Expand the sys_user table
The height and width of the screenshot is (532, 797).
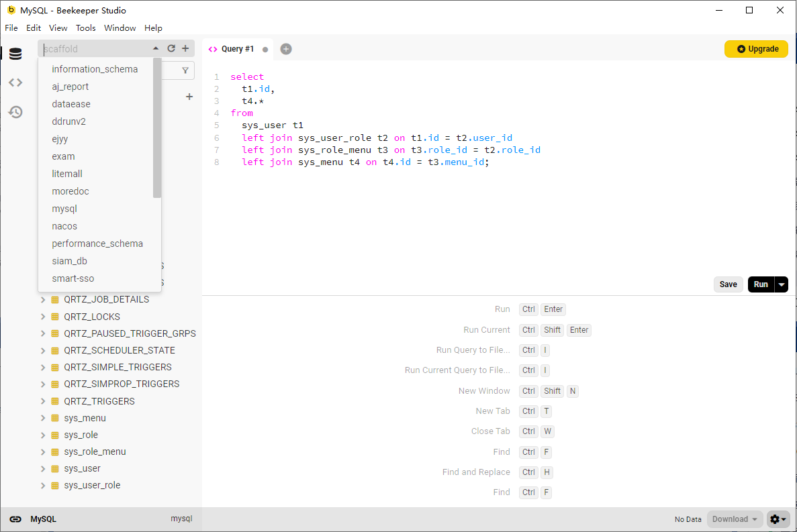click(42, 468)
